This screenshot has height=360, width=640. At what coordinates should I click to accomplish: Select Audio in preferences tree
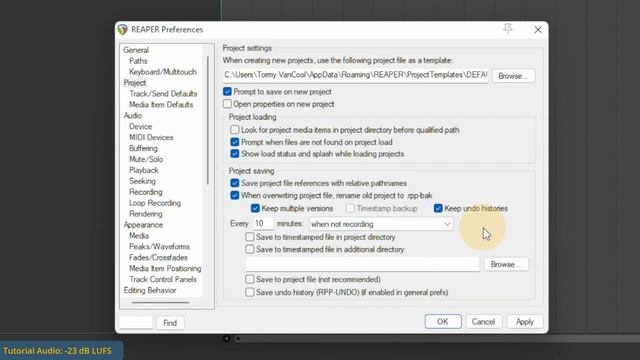[x=133, y=116]
